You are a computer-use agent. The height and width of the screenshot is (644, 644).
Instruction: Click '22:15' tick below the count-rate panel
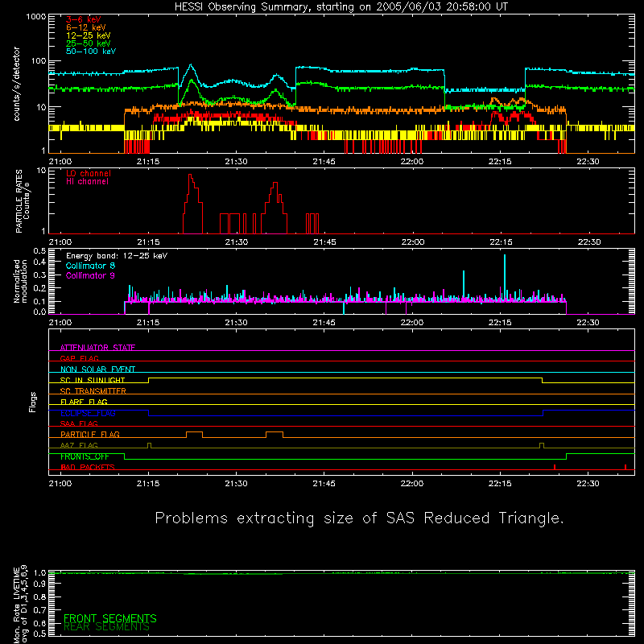[500, 162]
